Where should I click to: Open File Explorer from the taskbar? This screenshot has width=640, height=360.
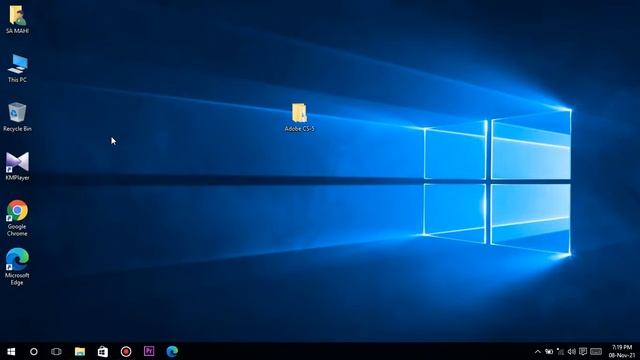click(x=80, y=351)
